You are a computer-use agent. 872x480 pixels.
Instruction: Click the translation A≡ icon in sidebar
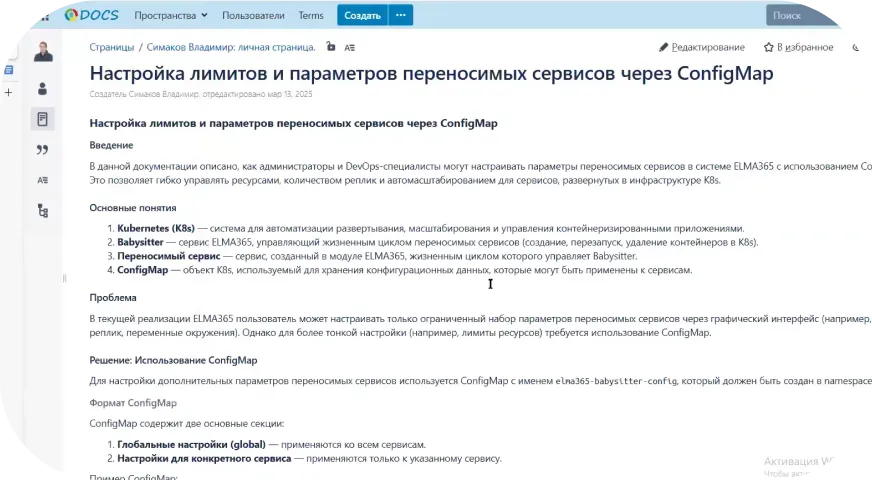42,180
